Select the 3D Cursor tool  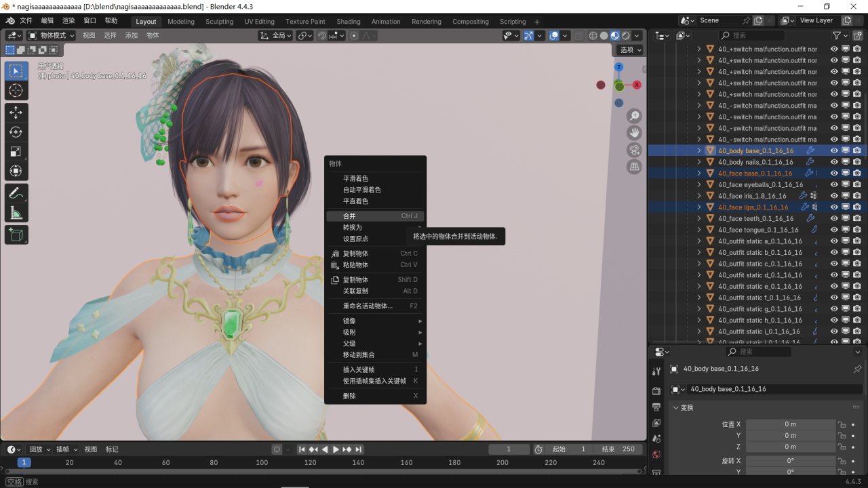(x=16, y=91)
